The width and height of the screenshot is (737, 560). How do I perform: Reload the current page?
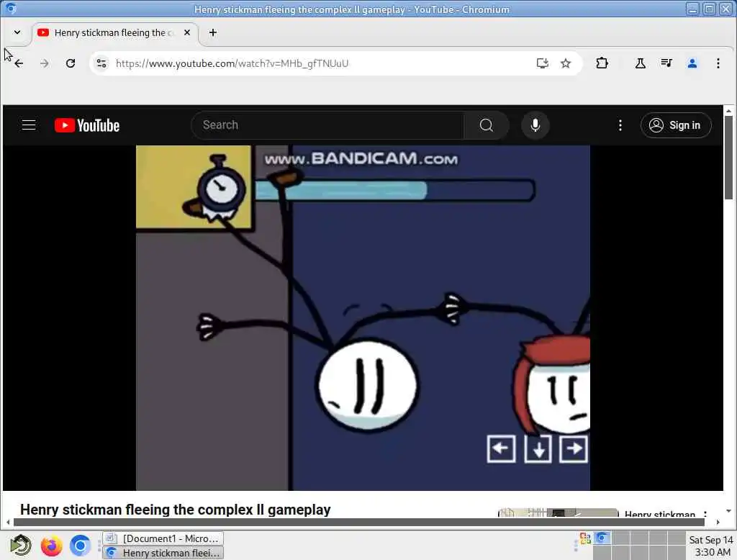[71, 63]
